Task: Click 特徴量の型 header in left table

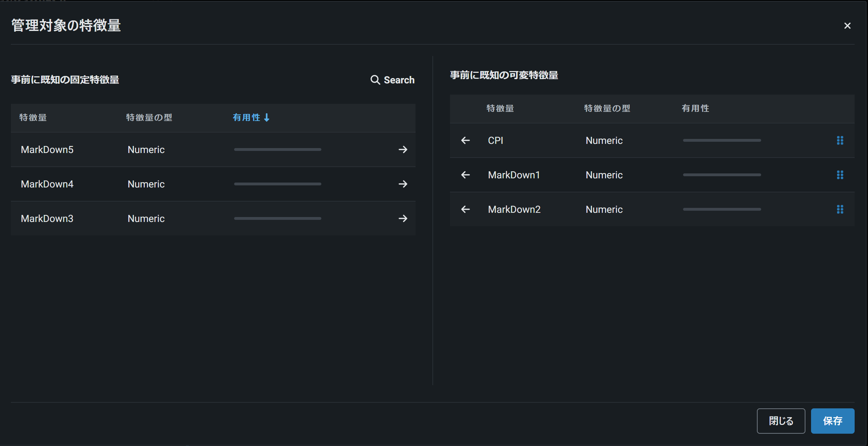Action: point(149,117)
